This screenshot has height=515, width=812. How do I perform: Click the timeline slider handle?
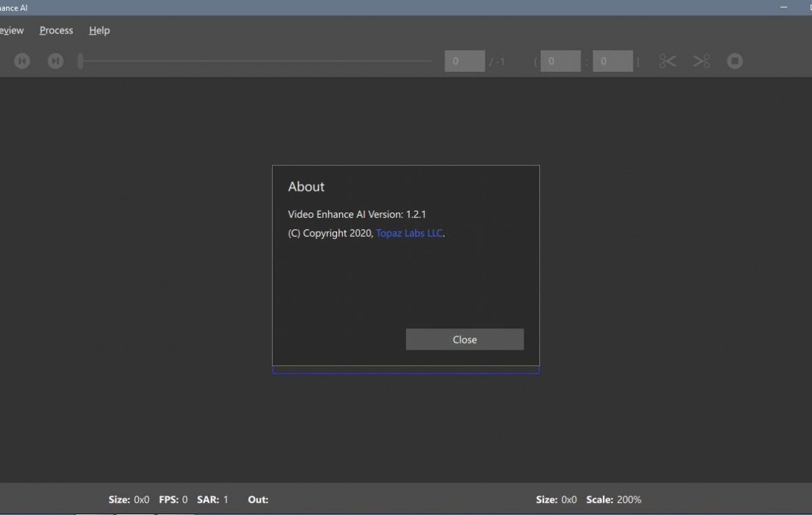click(80, 61)
